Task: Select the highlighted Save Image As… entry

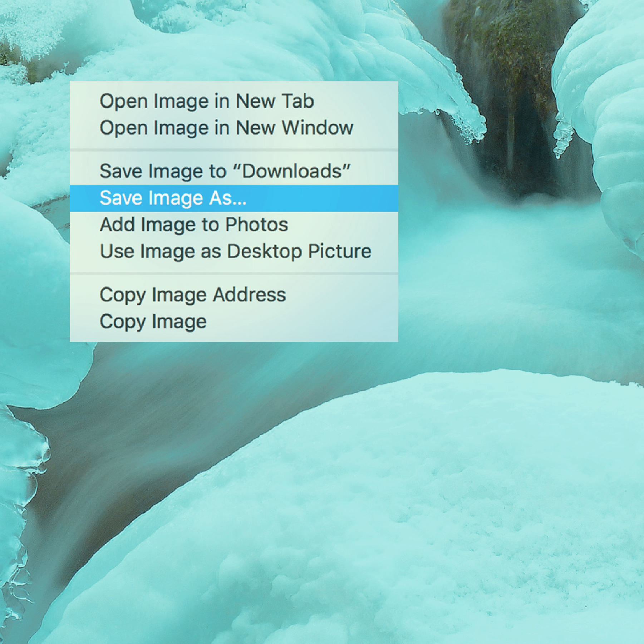Action: pyautogui.click(x=234, y=198)
